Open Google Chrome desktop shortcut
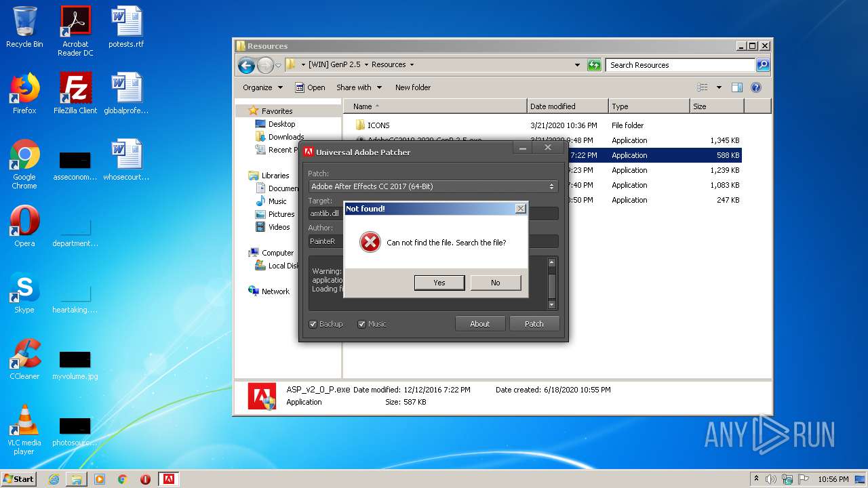Screen dimensions: 868x488 pos(24,165)
